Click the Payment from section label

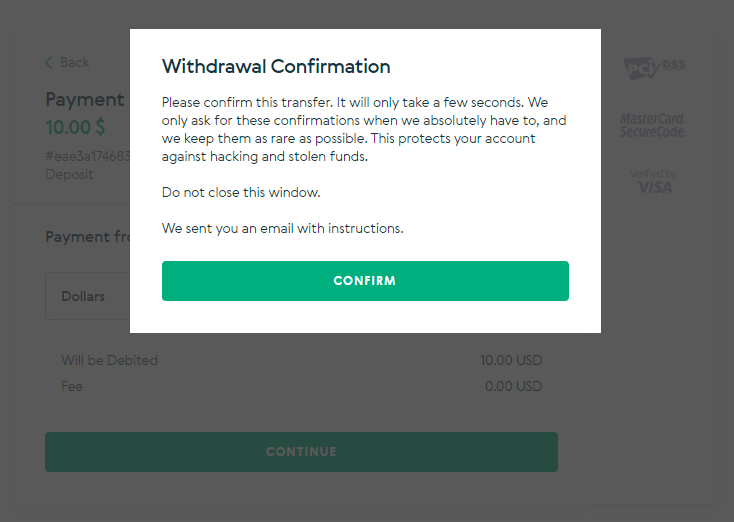tap(87, 237)
